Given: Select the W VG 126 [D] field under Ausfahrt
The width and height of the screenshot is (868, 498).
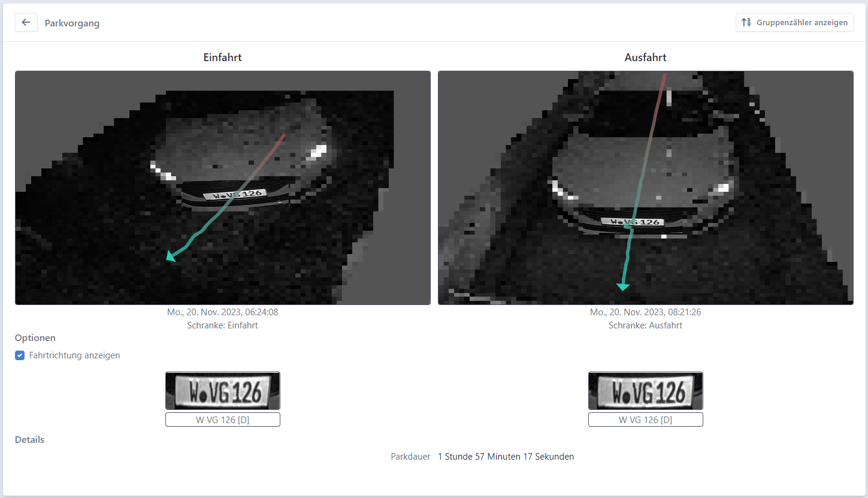Looking at the screenshot, I should click(646, 419).
